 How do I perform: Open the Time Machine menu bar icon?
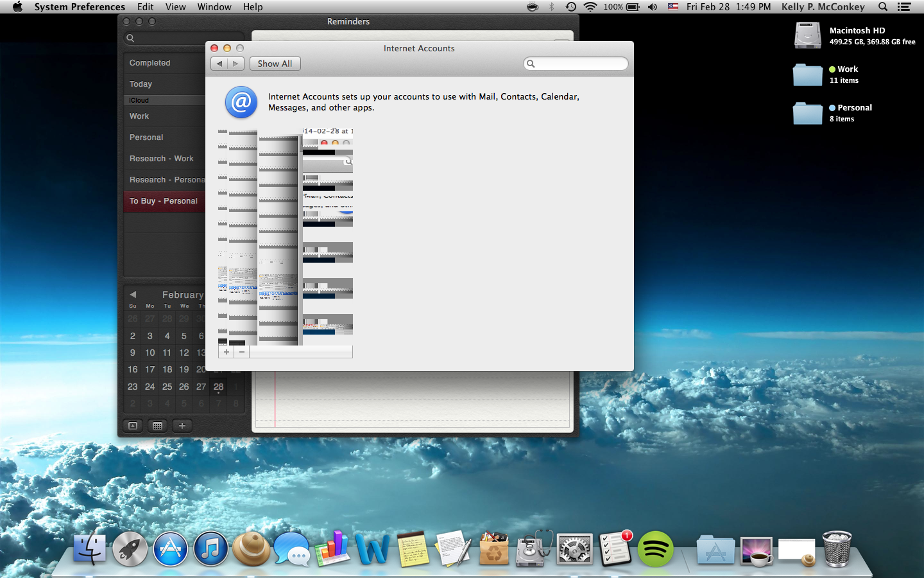click(x=570, y=7)
